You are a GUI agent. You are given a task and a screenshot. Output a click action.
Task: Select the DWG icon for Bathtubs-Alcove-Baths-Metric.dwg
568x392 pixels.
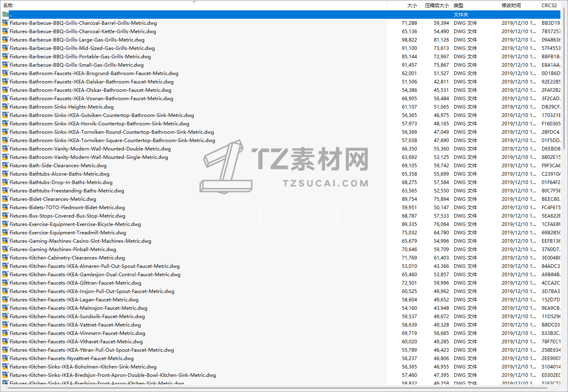[5, 174]
